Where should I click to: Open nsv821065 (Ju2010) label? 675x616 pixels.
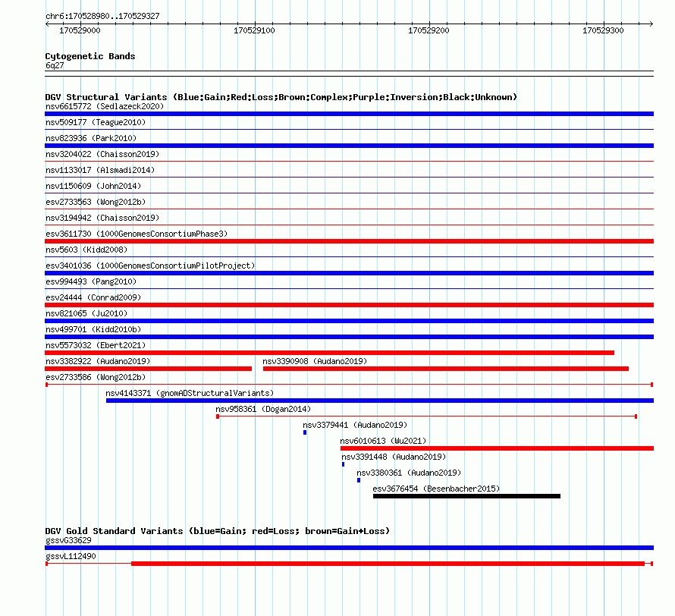click(86, 313)
